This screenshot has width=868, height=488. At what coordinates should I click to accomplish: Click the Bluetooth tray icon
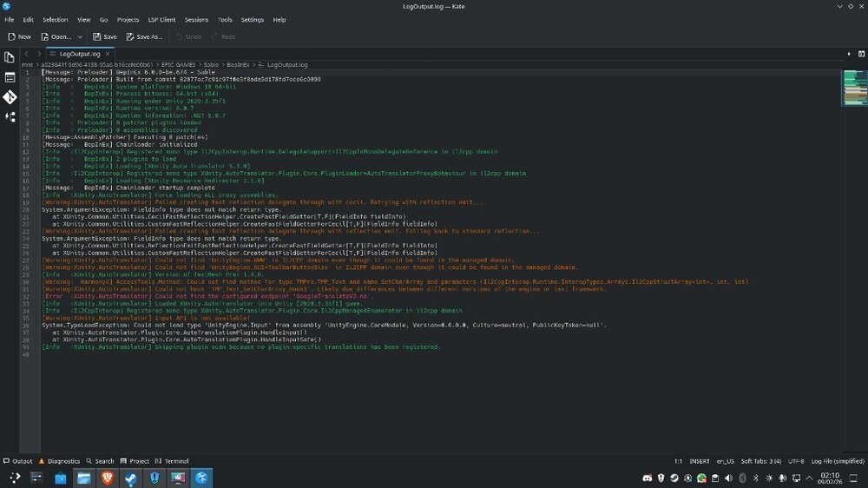pos(756,478)
